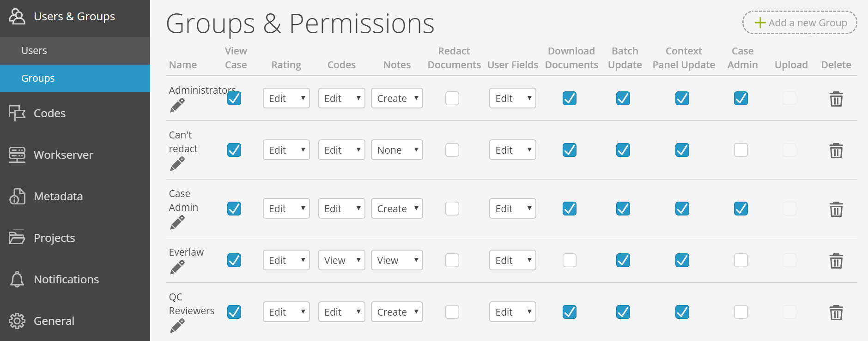
Task: Open the Notifications sidebar section
Action: point(75,279)
